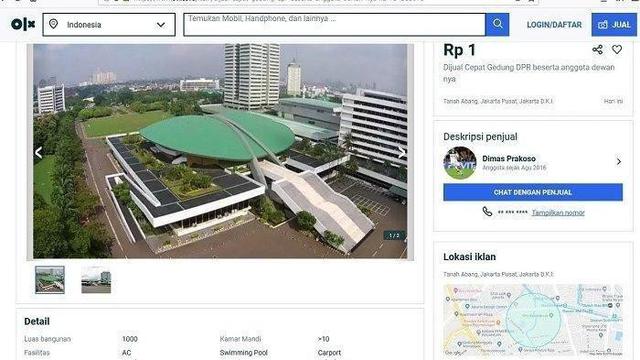Open the Indonesia location dropdown
This screenshot has width=640, height=360.
click(x=109, y=24)
